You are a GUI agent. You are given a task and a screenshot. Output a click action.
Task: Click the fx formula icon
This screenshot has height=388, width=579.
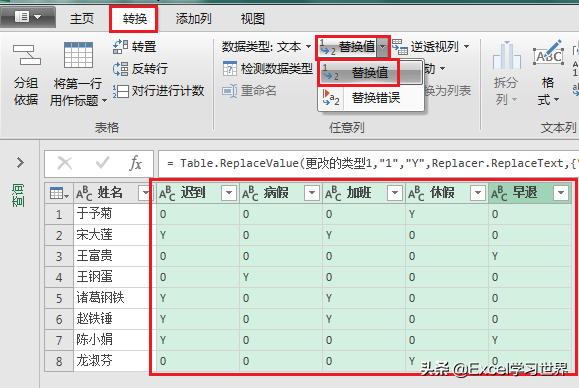click(x=136, y=163)
